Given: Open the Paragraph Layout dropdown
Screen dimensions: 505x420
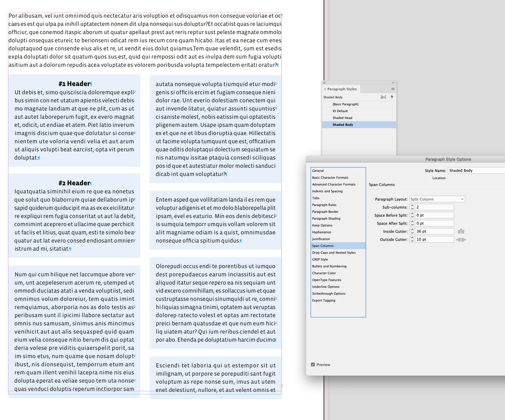Looking at the screenshot, I should tap(437, 199).
